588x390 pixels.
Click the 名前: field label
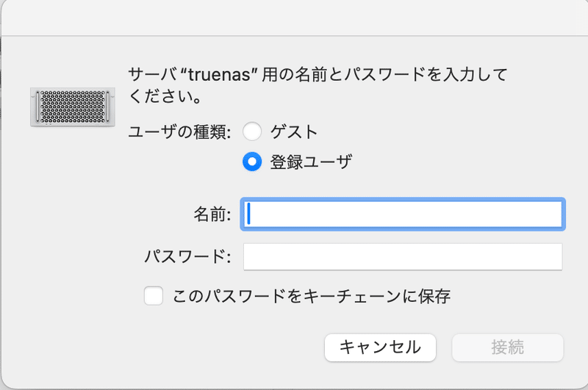click(x=212, y=214)
